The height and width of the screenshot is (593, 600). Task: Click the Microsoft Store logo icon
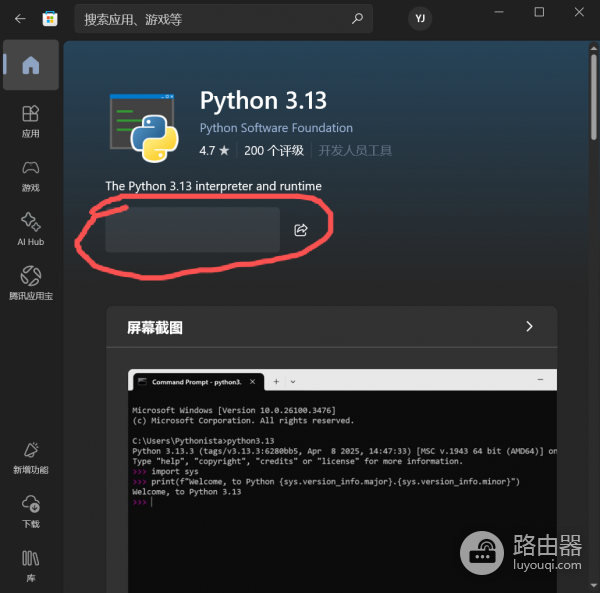pyautogui.click(x=50, y=18)
